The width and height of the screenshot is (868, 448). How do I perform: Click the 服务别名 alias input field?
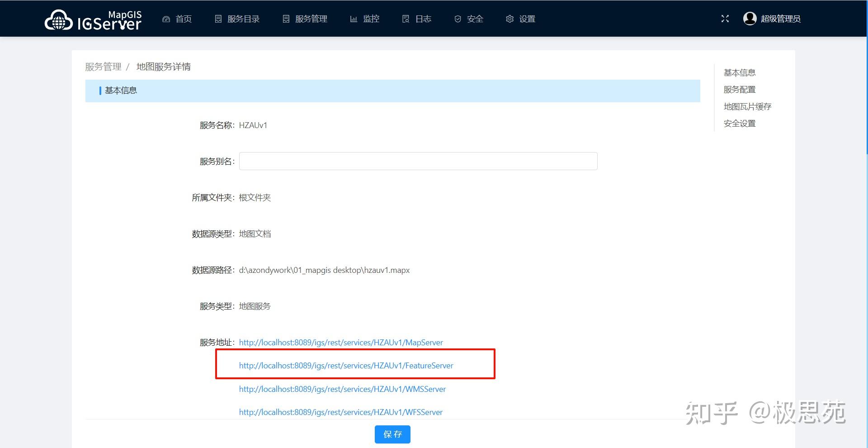pos(418,161)
